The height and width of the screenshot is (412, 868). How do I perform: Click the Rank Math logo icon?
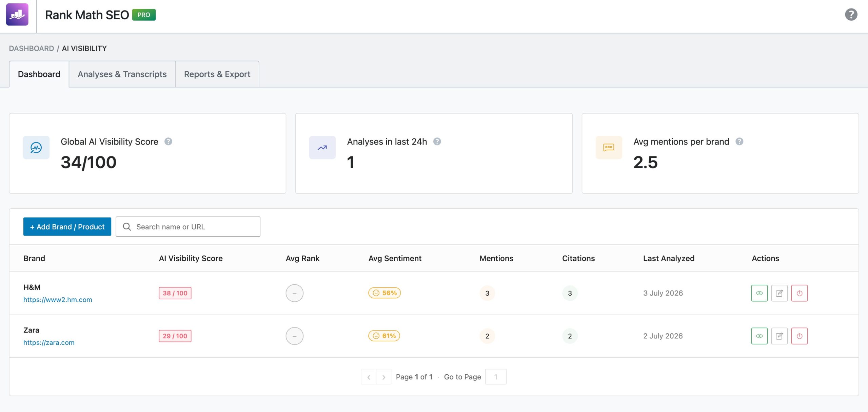point(17,15)
